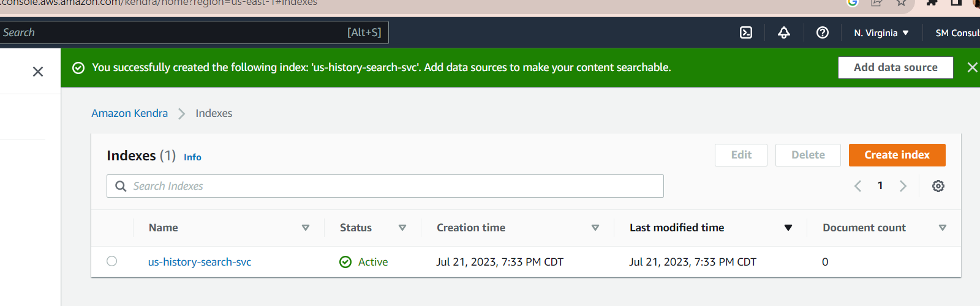Image resolution: width=980 pixels, height=306 pixels.
Task: Click the browser URL address text
Action: tap(159, 3)
